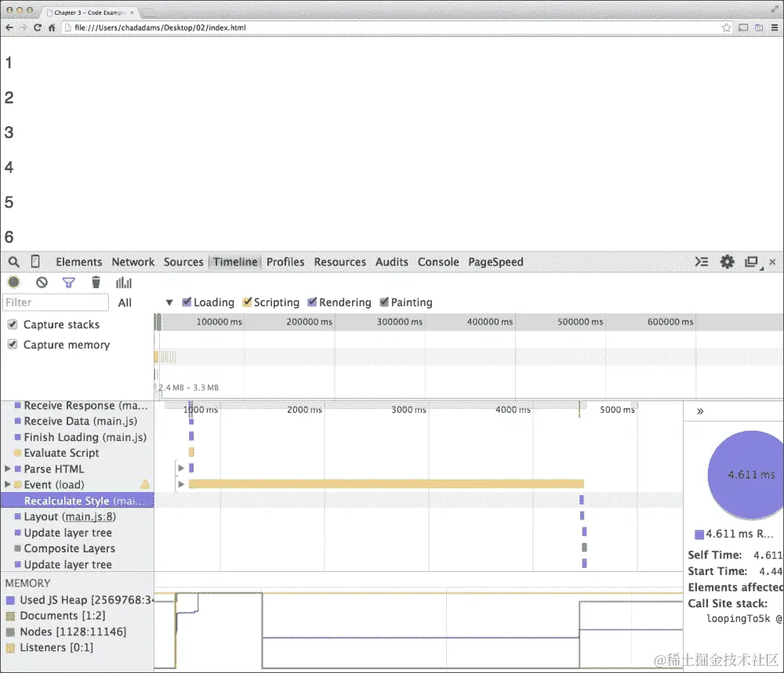Disable Capture memory checkbox
The height and width of the screenshot is (673, 784).
coord(13,344)
